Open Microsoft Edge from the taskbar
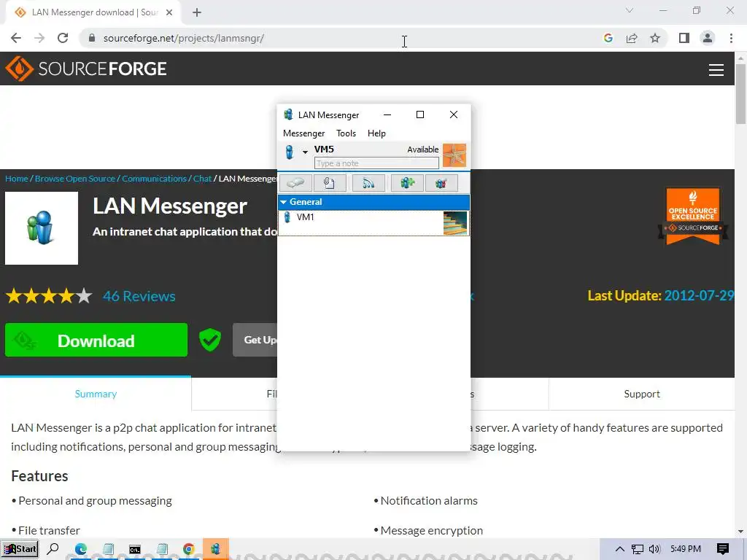 [x=80, y=549]
